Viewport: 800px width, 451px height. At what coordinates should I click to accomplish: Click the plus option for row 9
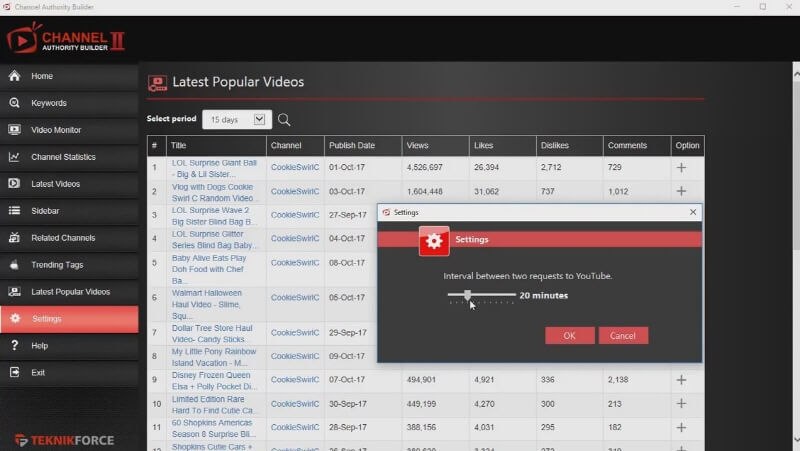point(681,380)
